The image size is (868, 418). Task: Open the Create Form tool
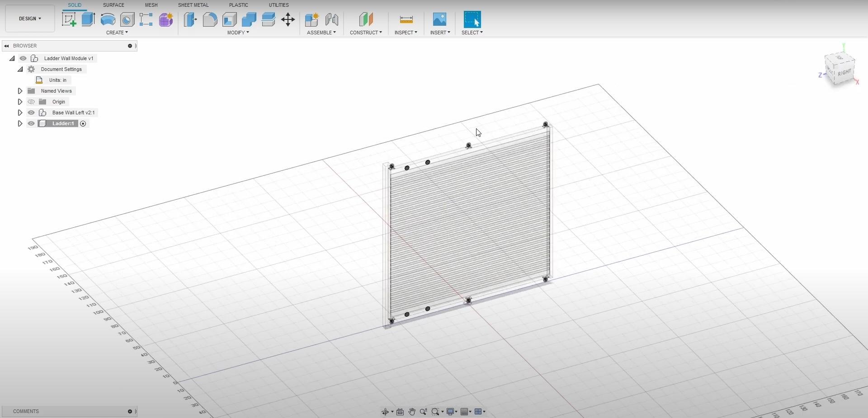(166, 19)
